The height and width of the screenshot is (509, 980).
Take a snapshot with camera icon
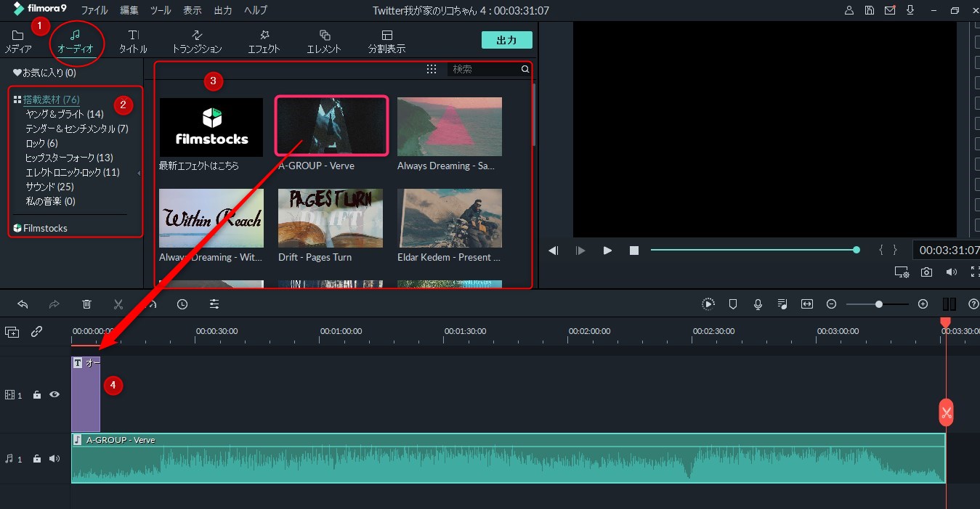(927, 272)
